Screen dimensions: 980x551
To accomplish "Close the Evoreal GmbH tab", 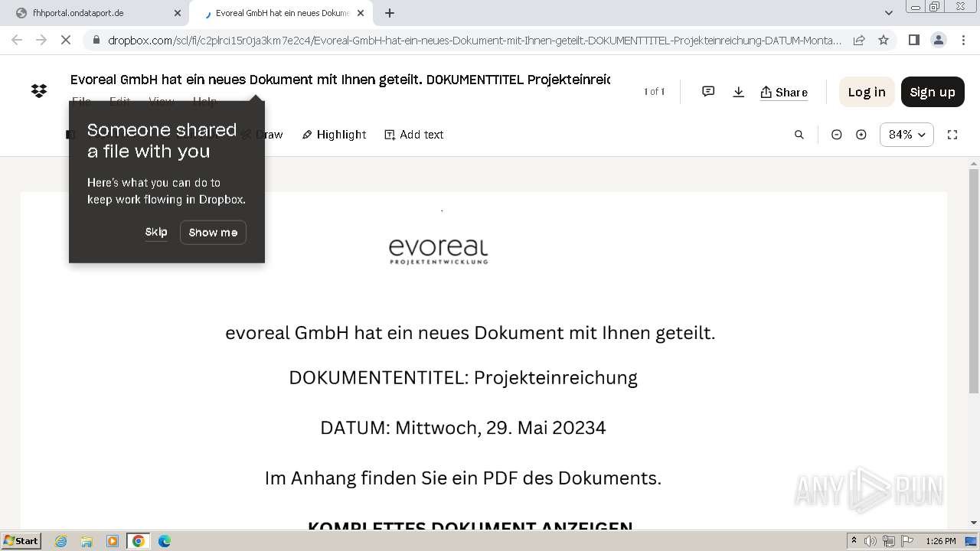I will coord(361,13).
